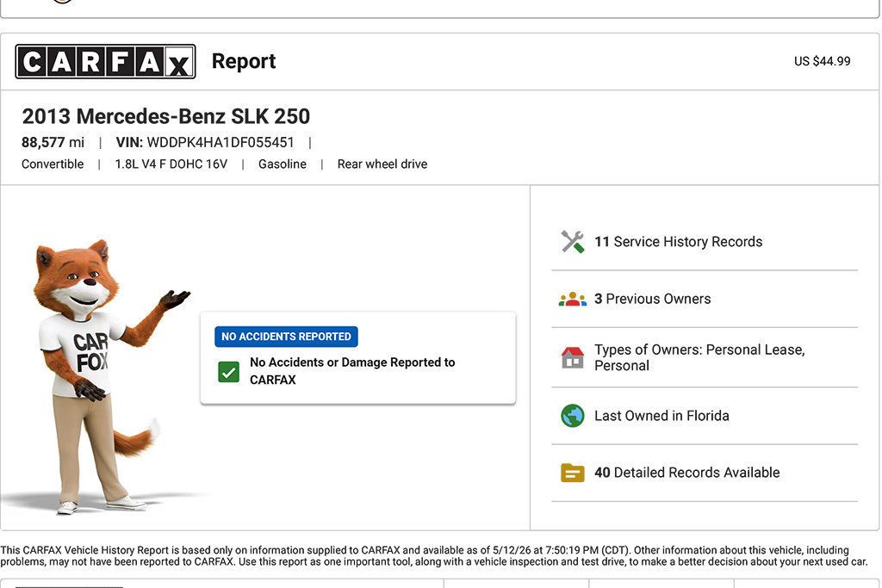Click the 88,577 mi mileage text
The height and width of the screenshot is (588, 882).
click(x=53, y=142)
